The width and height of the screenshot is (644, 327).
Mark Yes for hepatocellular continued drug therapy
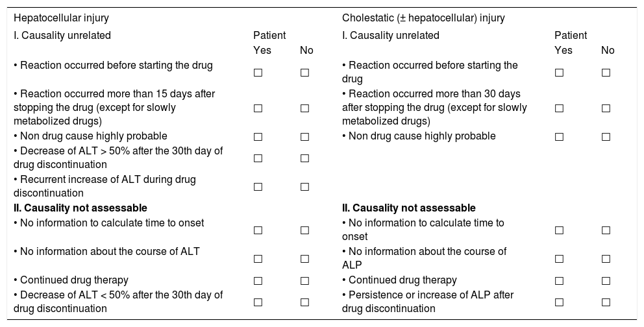[258, 281]
